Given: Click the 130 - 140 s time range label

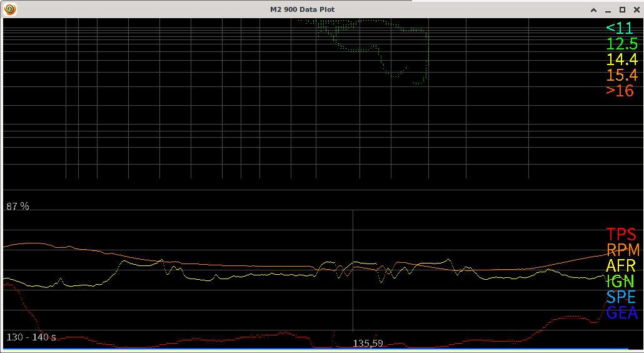Looking at the screenshot, I should pos(31,337).
